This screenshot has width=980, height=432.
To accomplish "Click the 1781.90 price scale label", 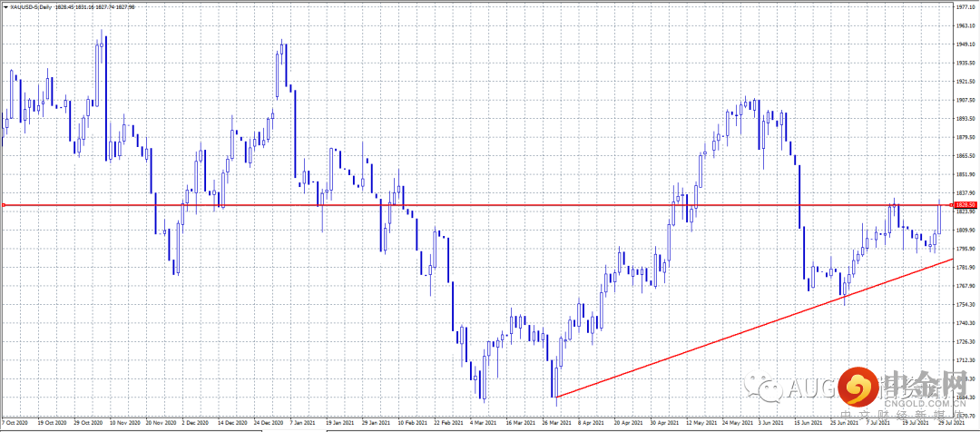I will pos(966,268).
